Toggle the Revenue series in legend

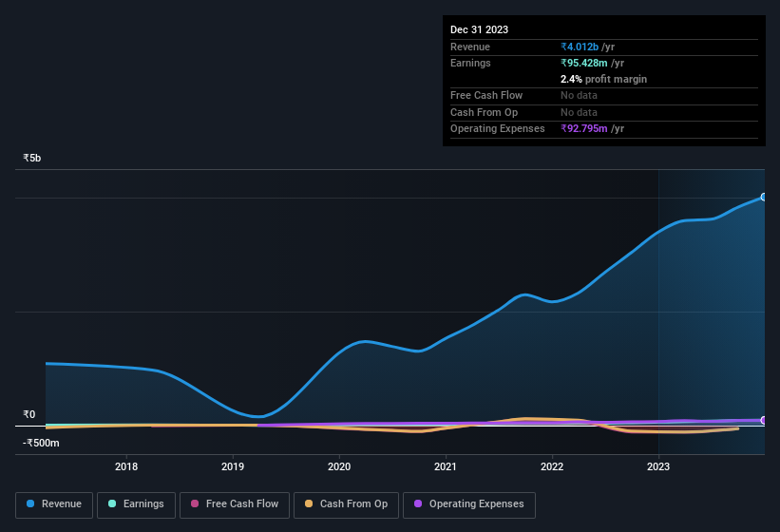coord(54,504)
